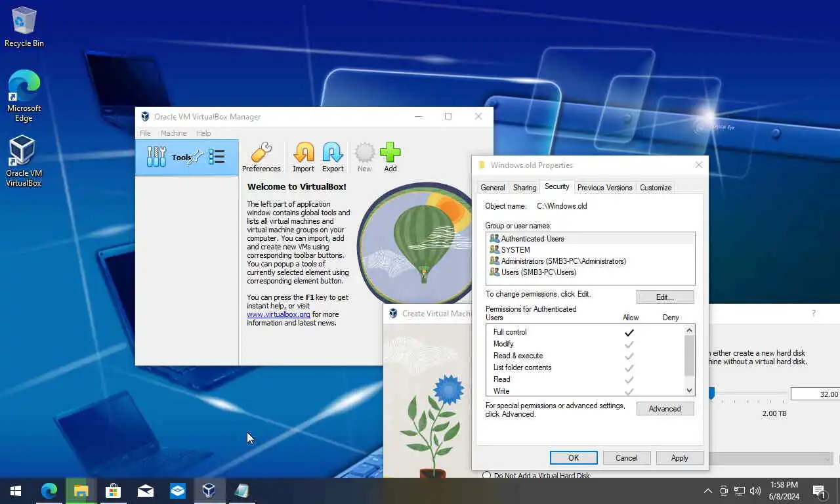840x504 pixels.
Task: Click the Export appliance icon
Action: [333, 157]
